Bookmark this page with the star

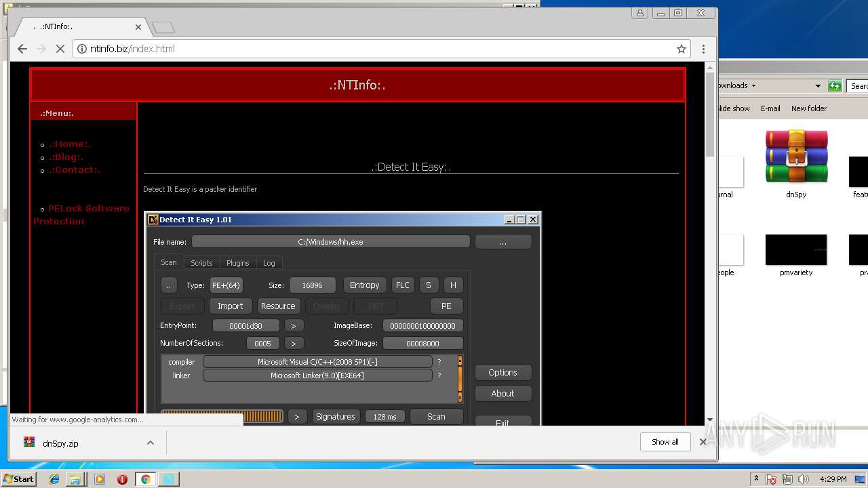(x=682, y=49)
